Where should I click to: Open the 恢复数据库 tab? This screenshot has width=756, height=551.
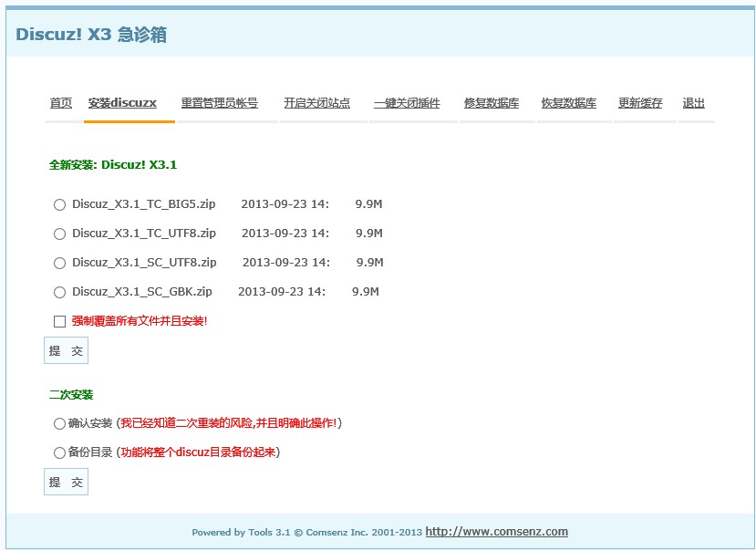pos(569,103)
